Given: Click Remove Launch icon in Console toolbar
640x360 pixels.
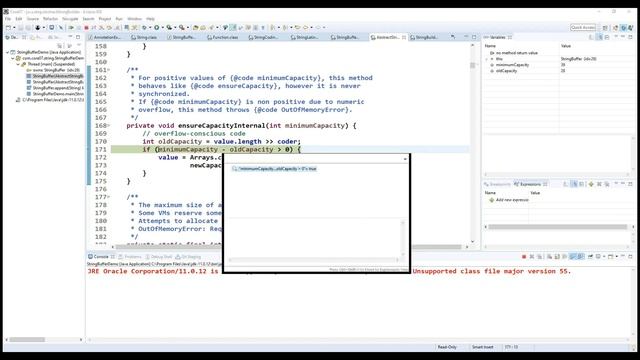Looking at the screenshot, I should 532,257.
